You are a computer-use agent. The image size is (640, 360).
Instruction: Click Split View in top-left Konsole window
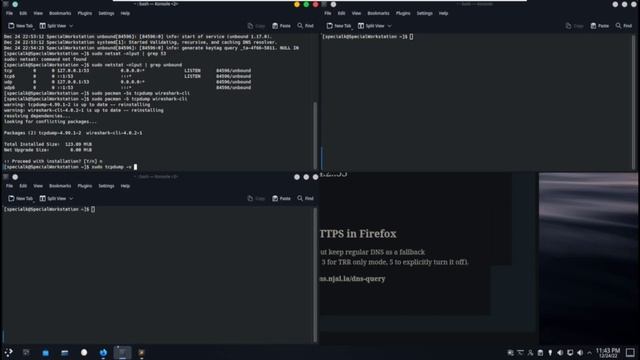point(53,26)
